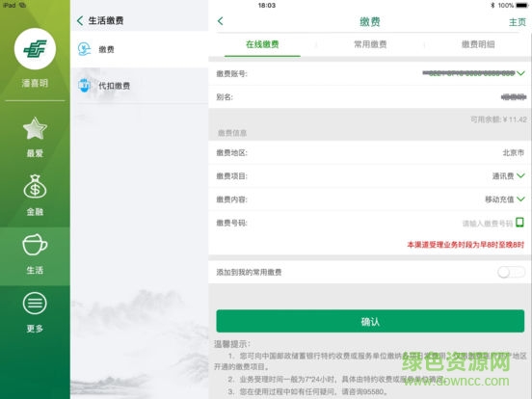
Task: Tap the postal bank logo avatar
Action: (x=35, y=49)
